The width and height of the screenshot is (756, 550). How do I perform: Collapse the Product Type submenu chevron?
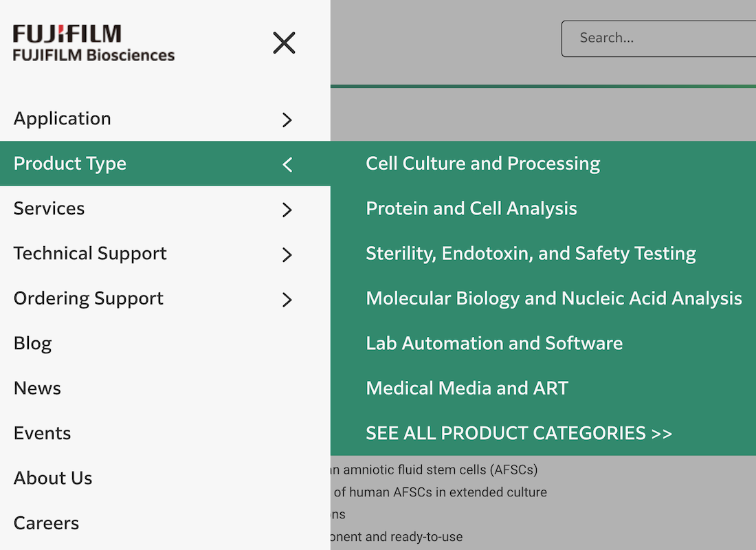287,164
